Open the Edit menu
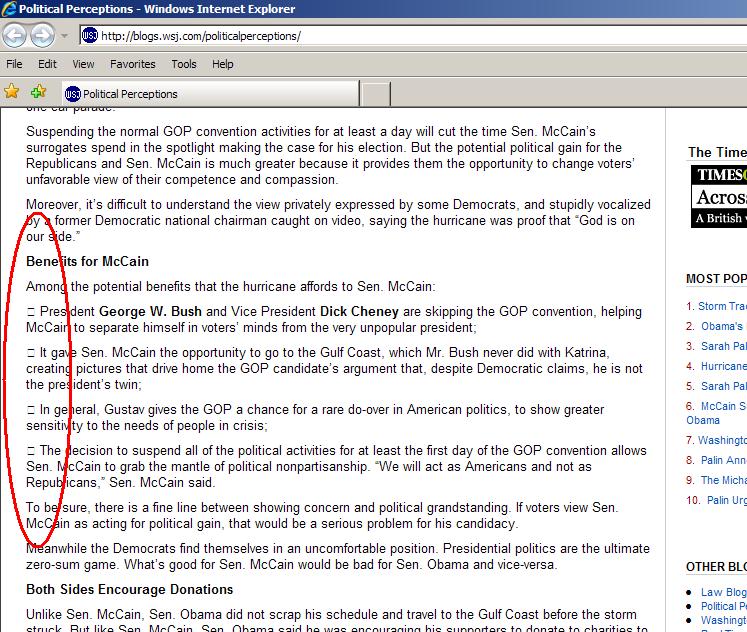This screenshot has height=632, width=747. (x=47, y=64)
